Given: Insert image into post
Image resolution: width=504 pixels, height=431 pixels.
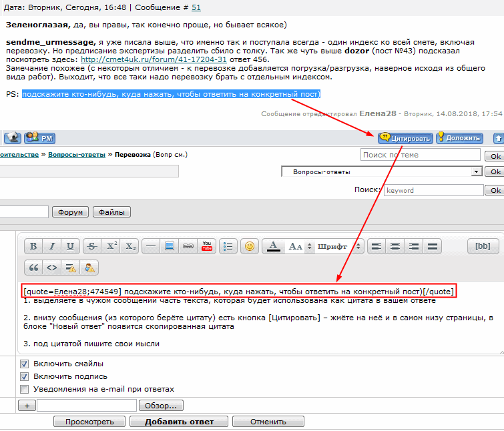Looking at the screenshot, I should 170,246.
